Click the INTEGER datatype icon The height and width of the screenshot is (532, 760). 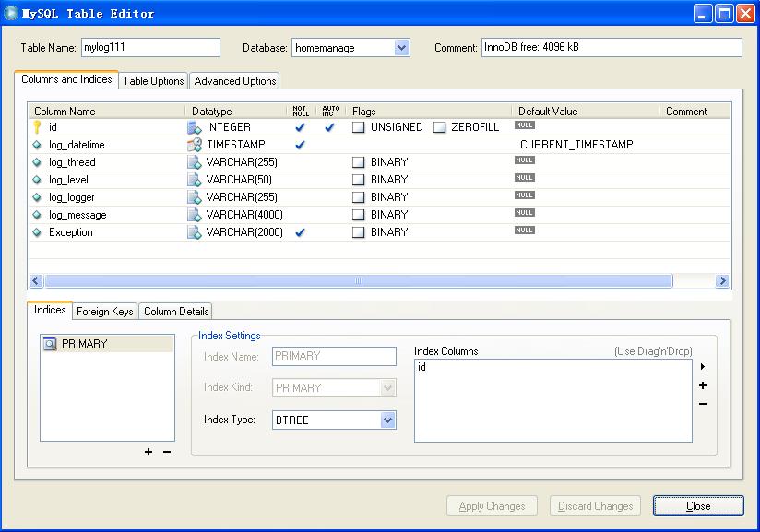click(x=195, y=127)
